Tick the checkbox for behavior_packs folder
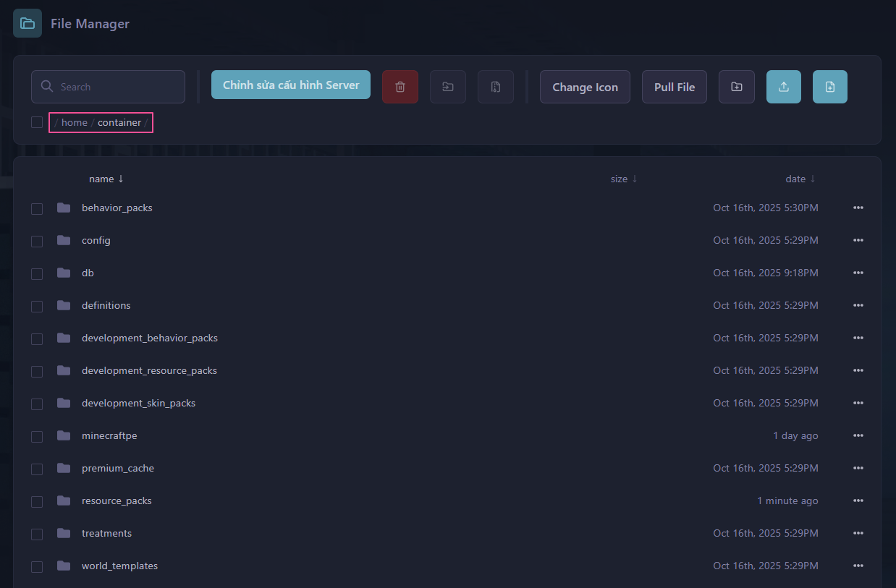 point(37,208)
